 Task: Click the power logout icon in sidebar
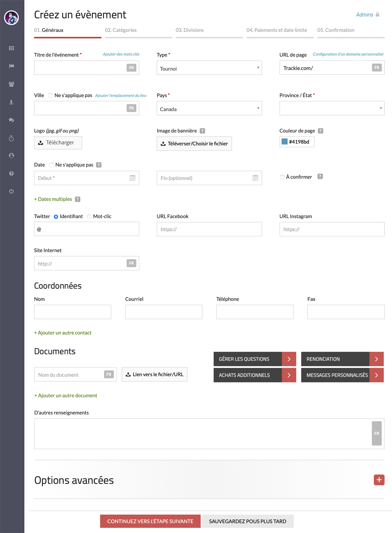pos(11,191)
